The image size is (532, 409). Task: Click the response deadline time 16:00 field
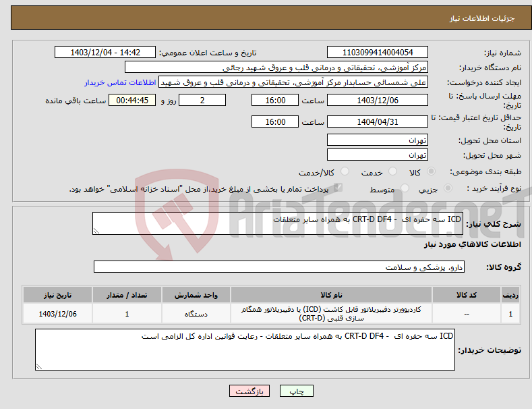(275, 100)
